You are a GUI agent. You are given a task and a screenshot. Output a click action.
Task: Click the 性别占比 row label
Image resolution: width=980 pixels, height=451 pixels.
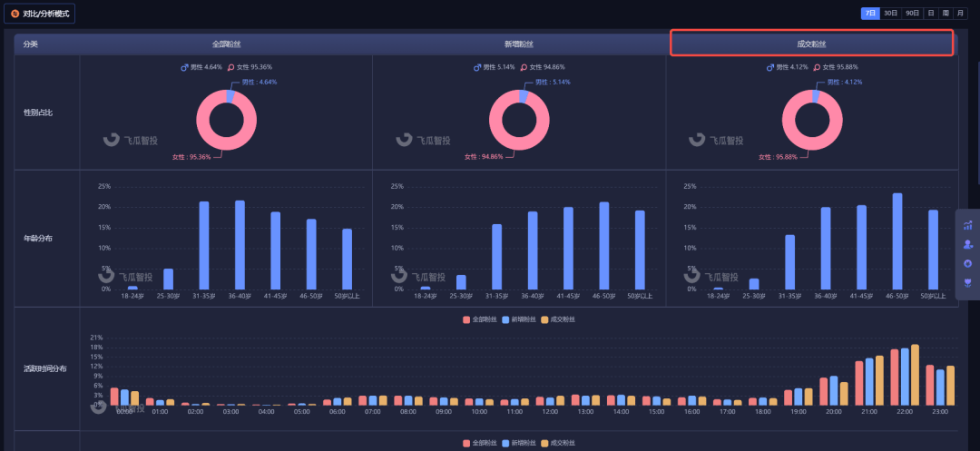[x=38, y=113]
